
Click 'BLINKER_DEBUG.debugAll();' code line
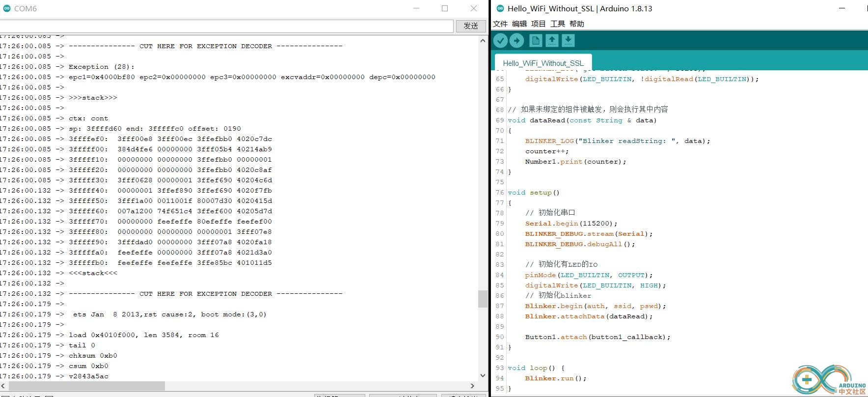coord(580,244)
